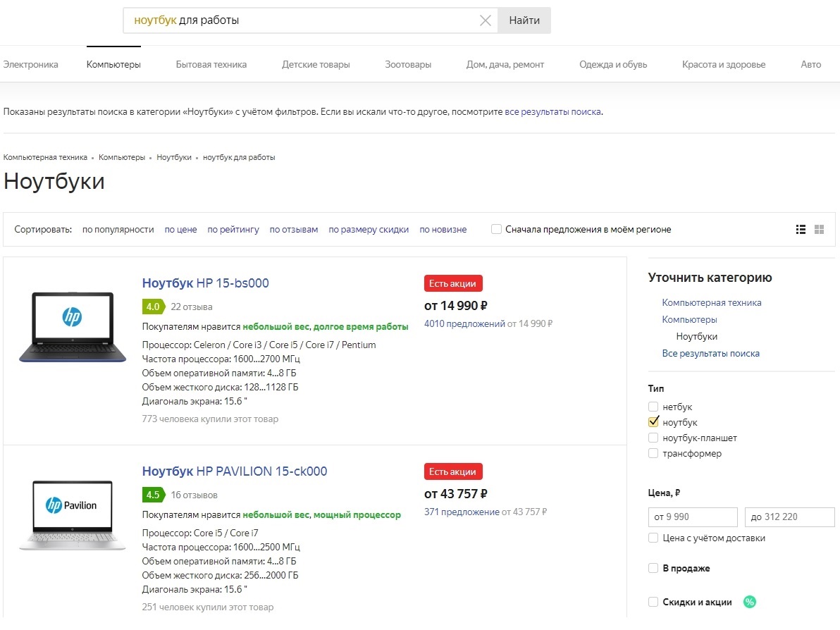Open the 'Дом, дача, ремонт' tab

[505, 64]
